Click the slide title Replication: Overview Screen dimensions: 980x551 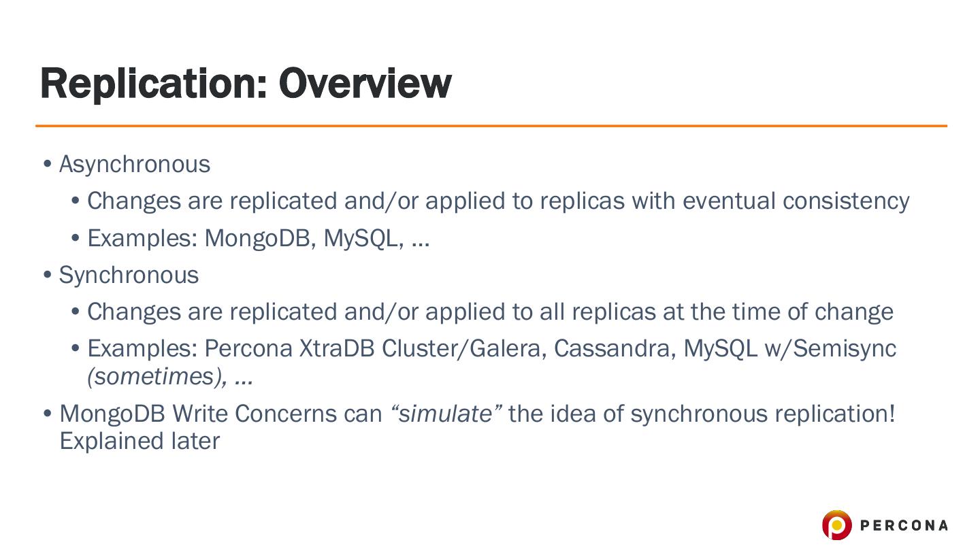click(246, 83)
